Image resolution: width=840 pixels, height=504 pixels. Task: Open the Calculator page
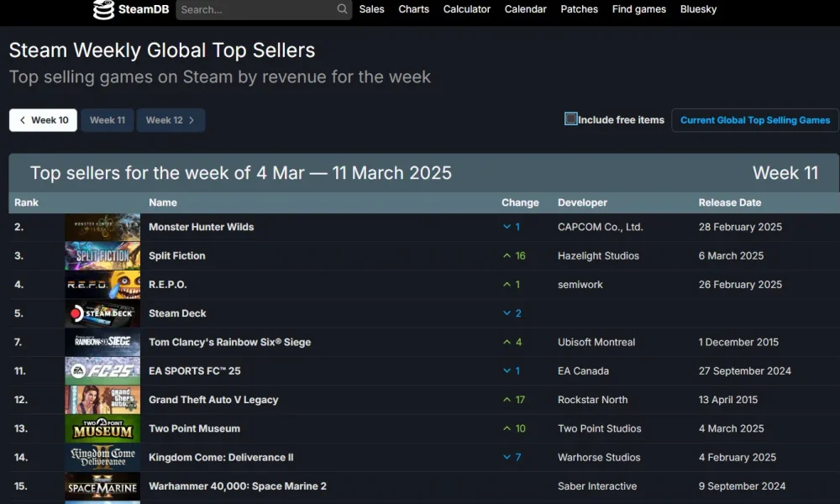(466, 9)
